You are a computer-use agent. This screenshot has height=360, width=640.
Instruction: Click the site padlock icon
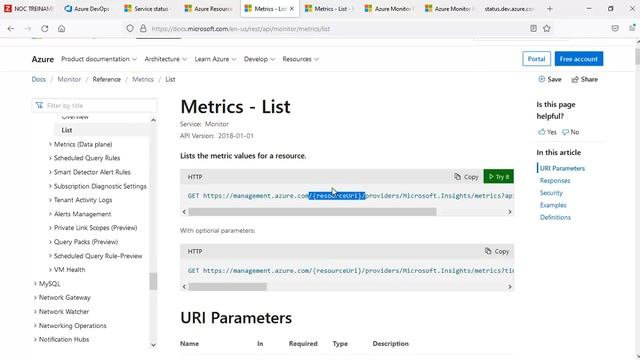[x=143, y=29]
